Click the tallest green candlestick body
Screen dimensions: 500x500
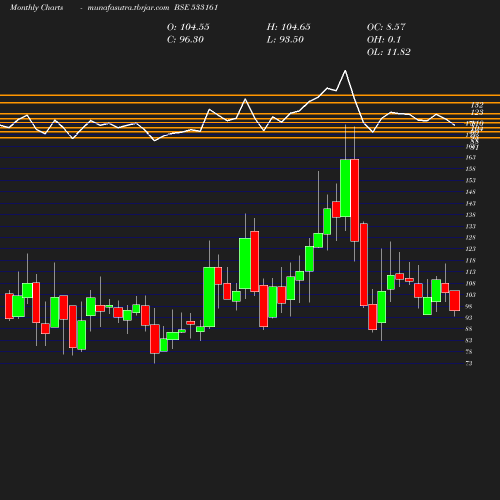pos(209,297)
